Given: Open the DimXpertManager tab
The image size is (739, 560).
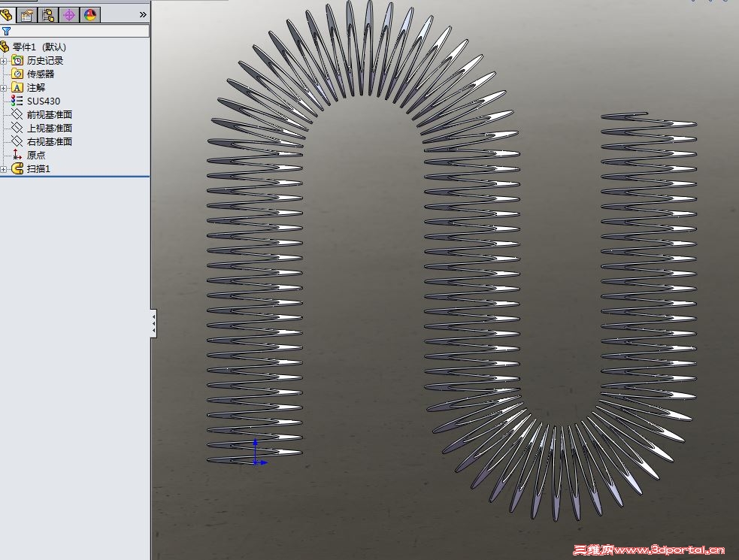Looking at the screenshot, I should point(69,15).
